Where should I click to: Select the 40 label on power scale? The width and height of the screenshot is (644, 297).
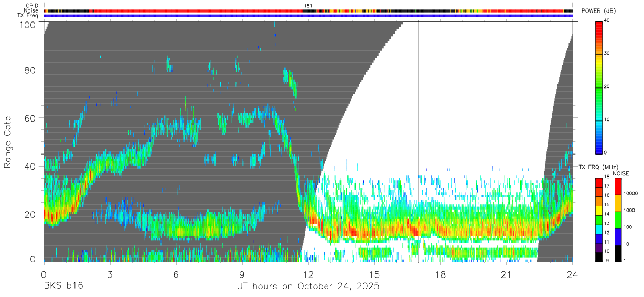click(x=607, y=20)
